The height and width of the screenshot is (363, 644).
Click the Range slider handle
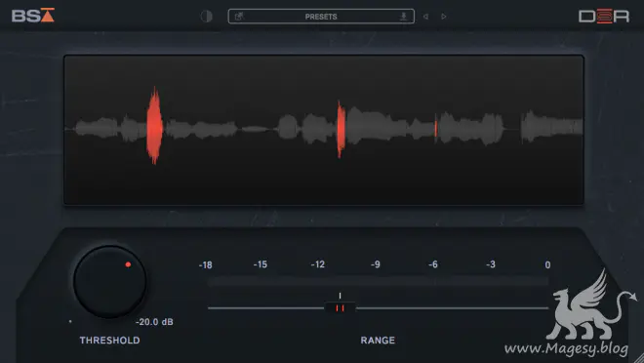coord(340,308)
